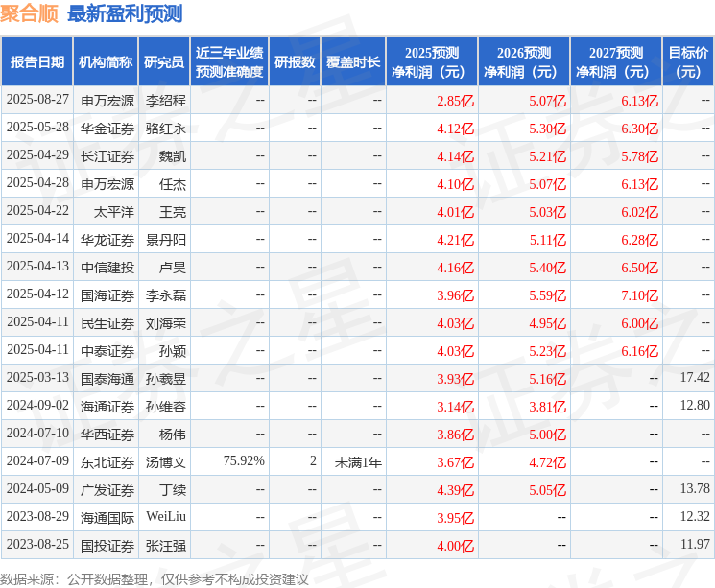Click the 海通国际 institution cell
The width and height of the screenshot is (715, 588).
click(x=107, y=518)
